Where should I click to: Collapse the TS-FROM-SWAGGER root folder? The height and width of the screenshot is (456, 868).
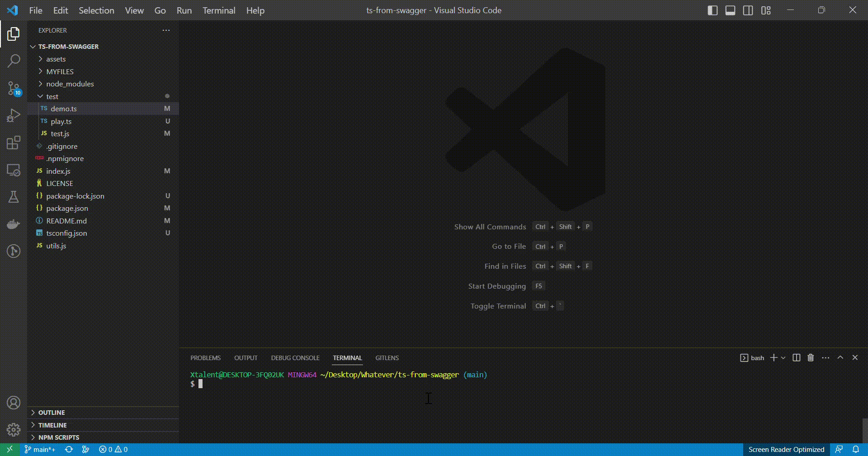point(104,47)
